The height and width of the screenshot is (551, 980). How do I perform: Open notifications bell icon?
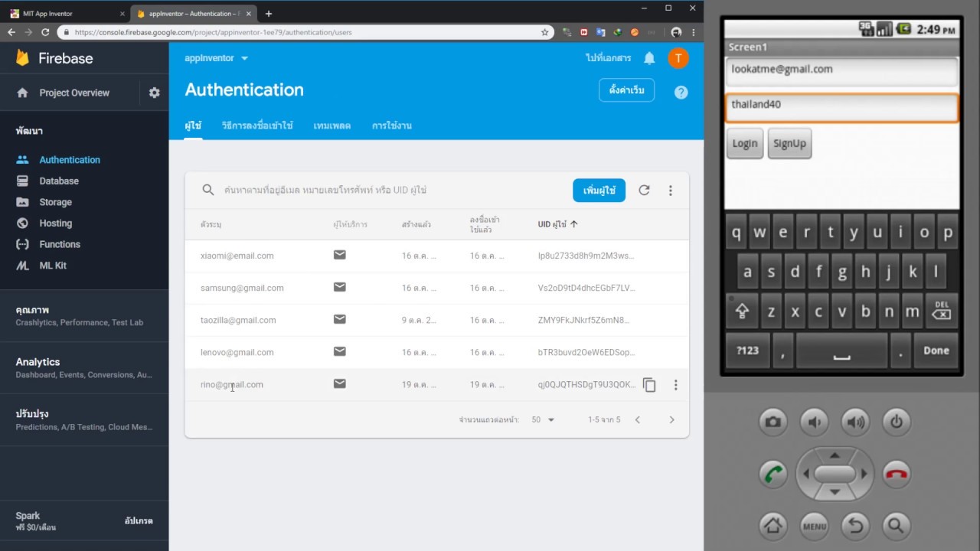tap(649, 58)
